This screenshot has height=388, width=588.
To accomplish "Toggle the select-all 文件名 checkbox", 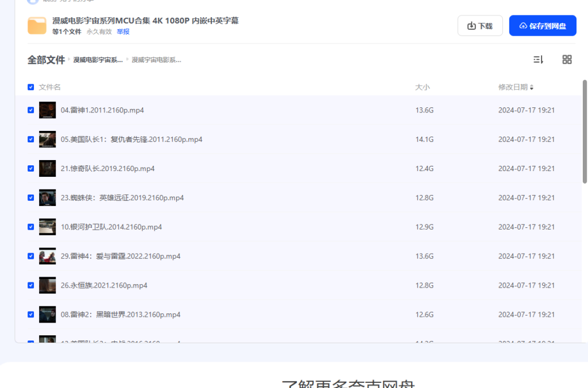I will coord(31,87).
